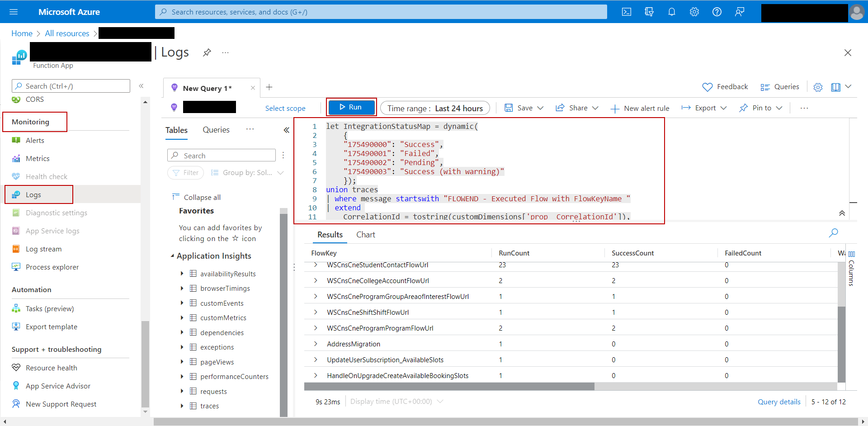Switch to the Tables tab
This screenshot has width=868, height=426.
pos(176,130)
